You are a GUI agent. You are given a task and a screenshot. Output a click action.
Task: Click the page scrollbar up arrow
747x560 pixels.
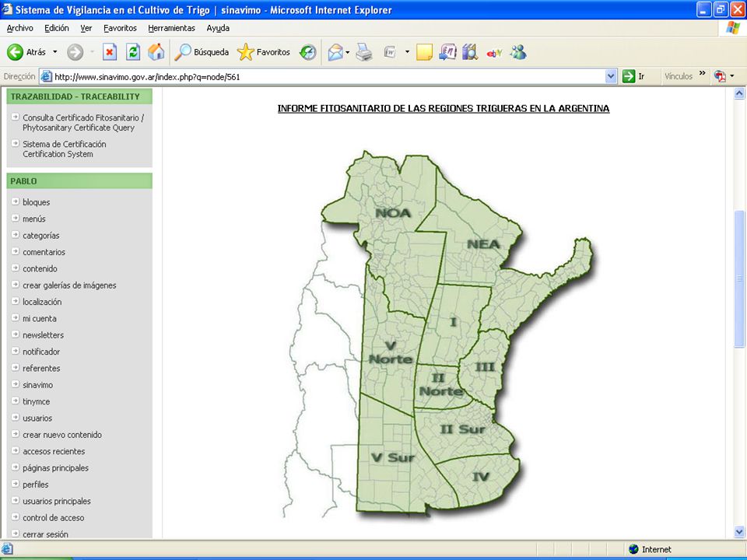coord(739,93)
